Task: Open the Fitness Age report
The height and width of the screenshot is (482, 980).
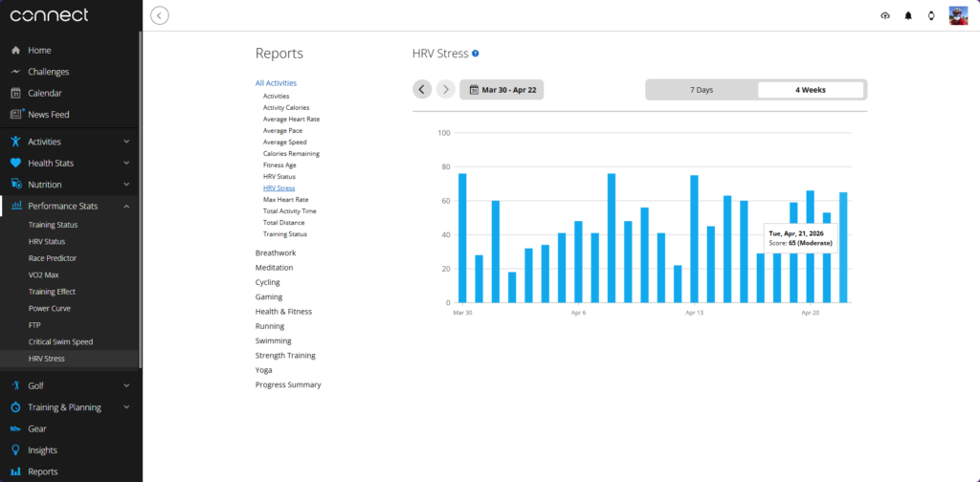Action: pos(279,165)
